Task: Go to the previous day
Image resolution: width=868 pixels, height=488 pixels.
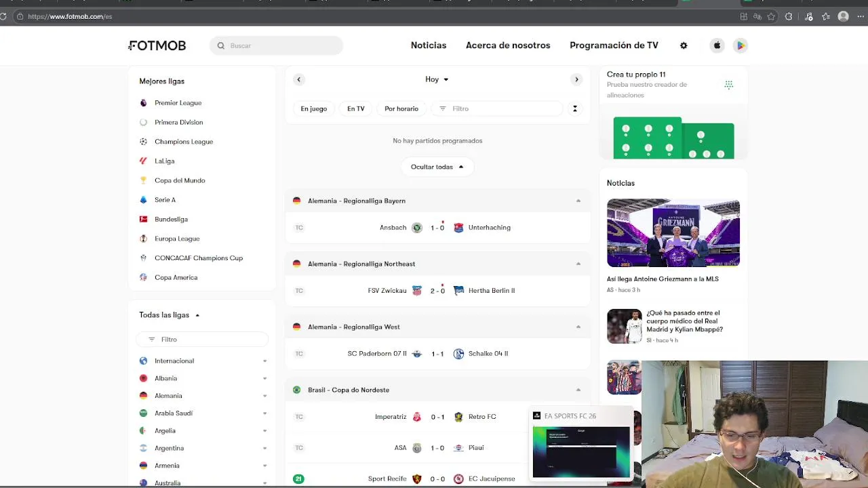Action: click(x=298, y=79)
